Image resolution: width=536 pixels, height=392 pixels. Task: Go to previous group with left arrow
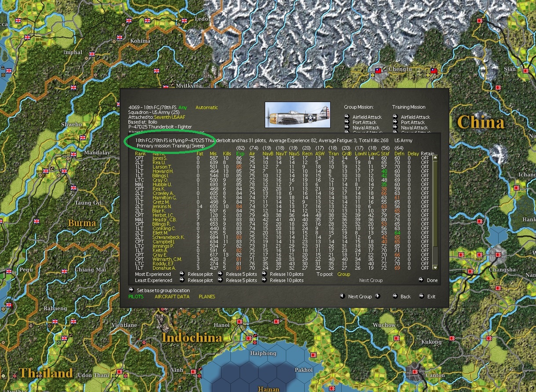coord(343,297)
